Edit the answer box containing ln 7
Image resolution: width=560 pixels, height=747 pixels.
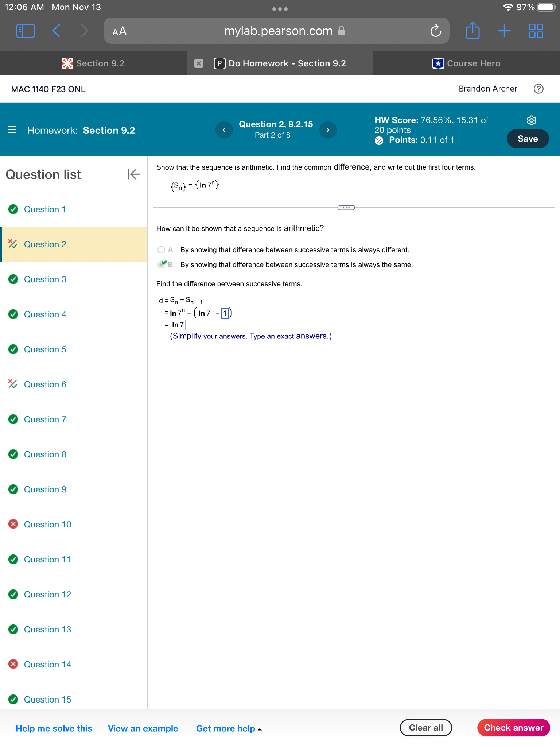coord(178,325)
